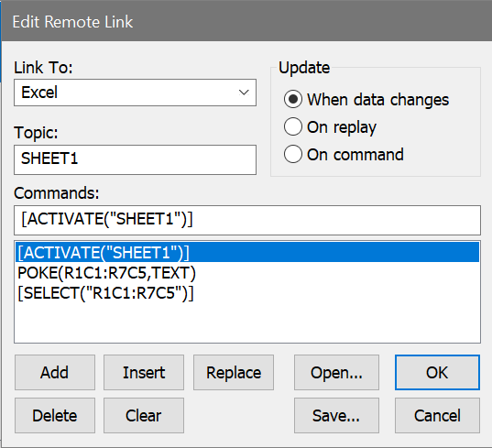The width and height of the screenshot is (492, 448).
Task: Click the Excel combo box field
Action: tap(135, 93)
